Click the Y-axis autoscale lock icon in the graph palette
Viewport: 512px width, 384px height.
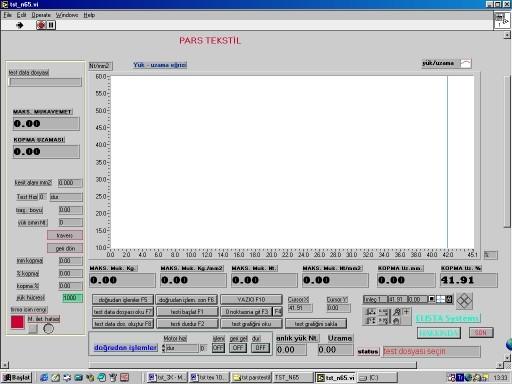[371, 321]
